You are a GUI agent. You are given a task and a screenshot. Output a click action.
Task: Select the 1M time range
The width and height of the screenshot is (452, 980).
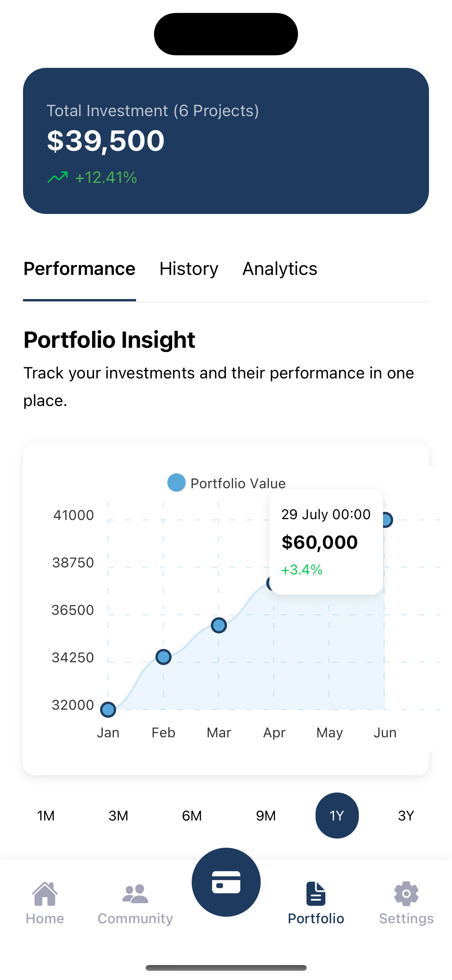pos(46,816)
